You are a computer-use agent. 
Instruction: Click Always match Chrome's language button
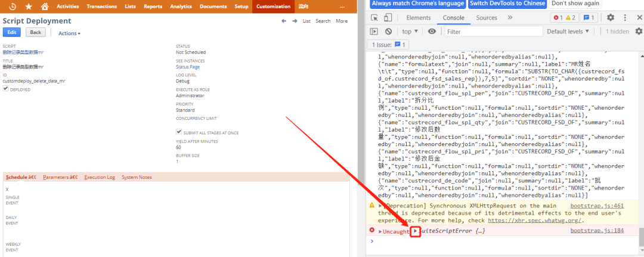point(417,4)
